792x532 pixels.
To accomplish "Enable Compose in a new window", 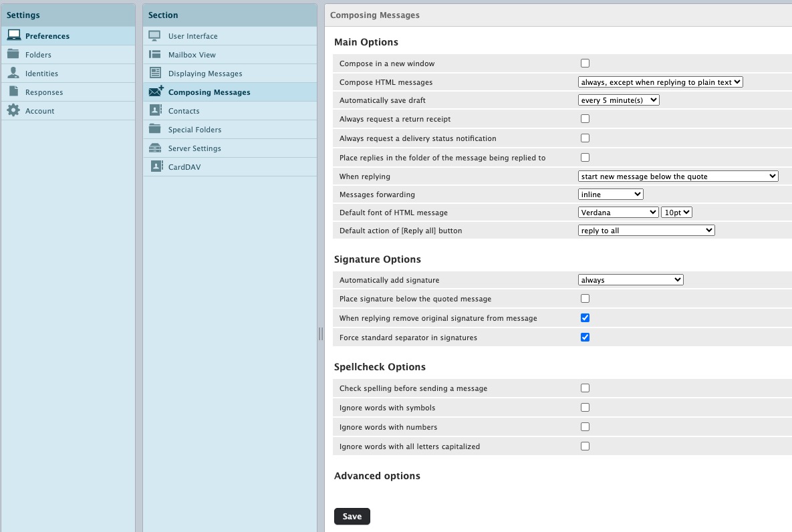I will coord(585,63).
